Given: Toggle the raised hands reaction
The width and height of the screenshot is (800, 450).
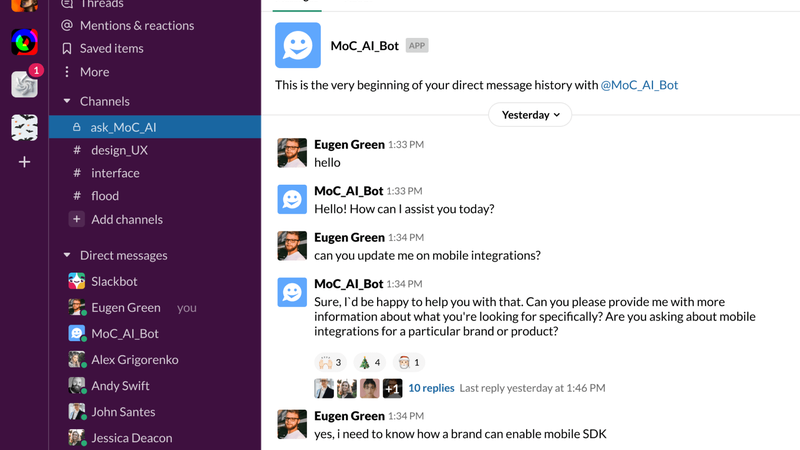Looking at the screenshot, I should coord(330,362).
